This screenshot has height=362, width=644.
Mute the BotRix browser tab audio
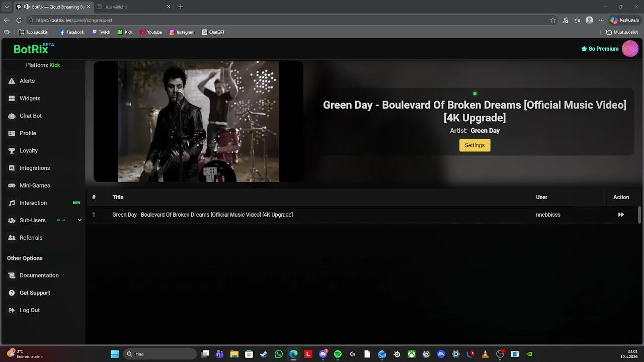tap(27, 7)
